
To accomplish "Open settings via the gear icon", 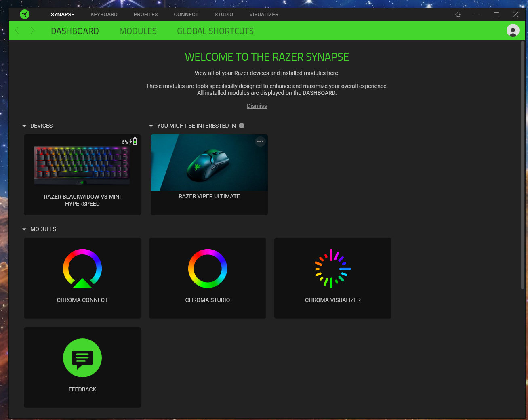I will [458, 14].
